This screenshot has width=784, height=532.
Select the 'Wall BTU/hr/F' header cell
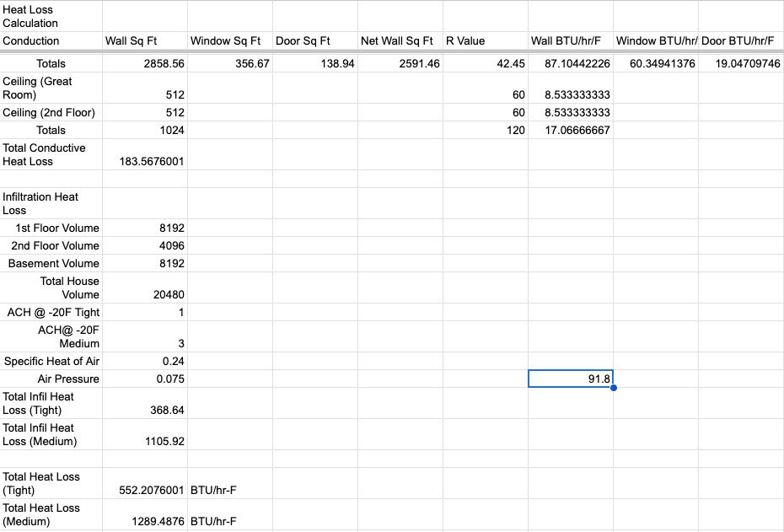[571, 41]
